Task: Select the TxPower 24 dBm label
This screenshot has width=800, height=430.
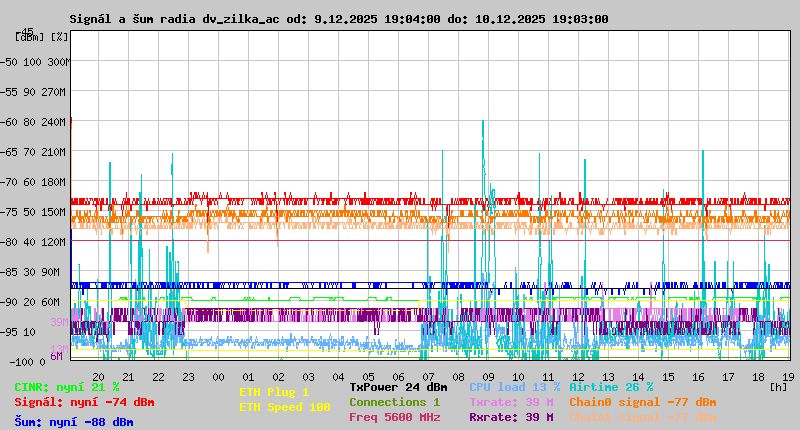Action: [398, 387]
